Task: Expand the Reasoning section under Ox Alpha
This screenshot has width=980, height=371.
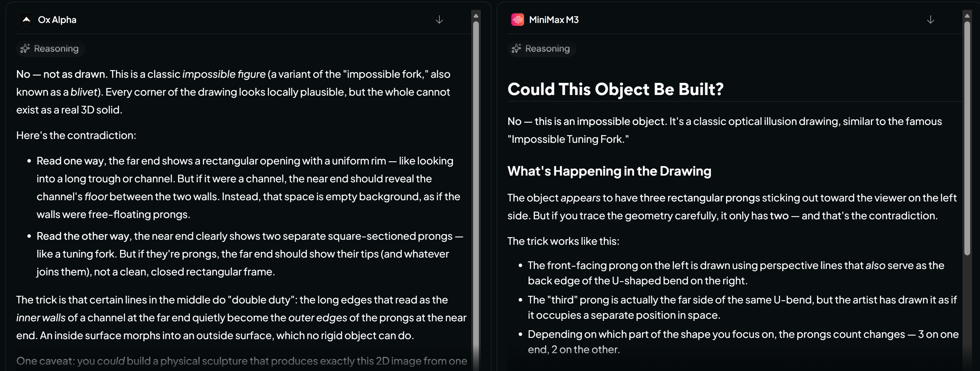Action: (50, 48)
